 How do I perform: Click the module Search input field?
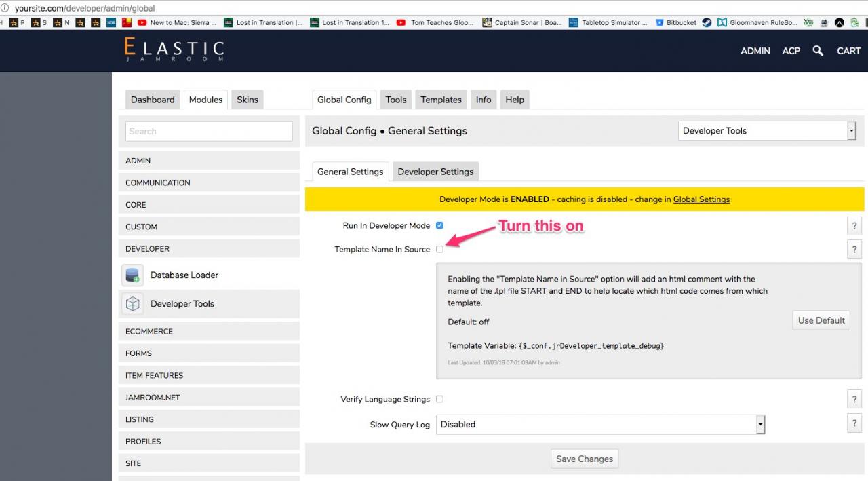(x=209, y=132)
